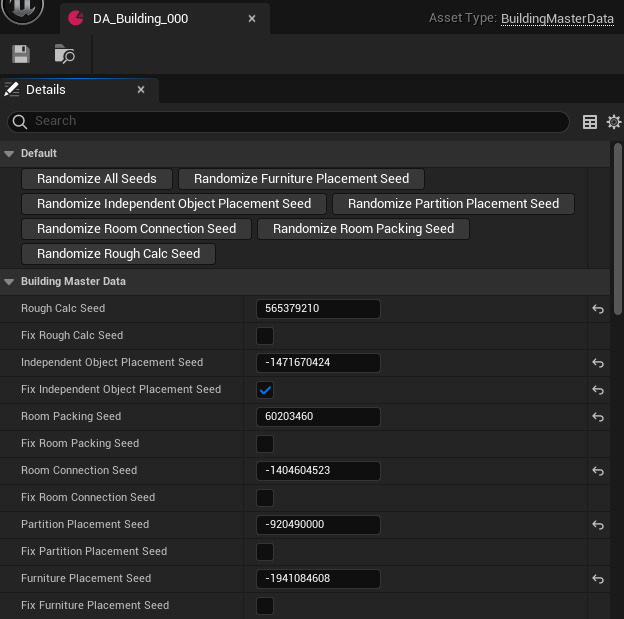
Task: Reset Rough Calc Seed to default
Action: pos(598,309)
